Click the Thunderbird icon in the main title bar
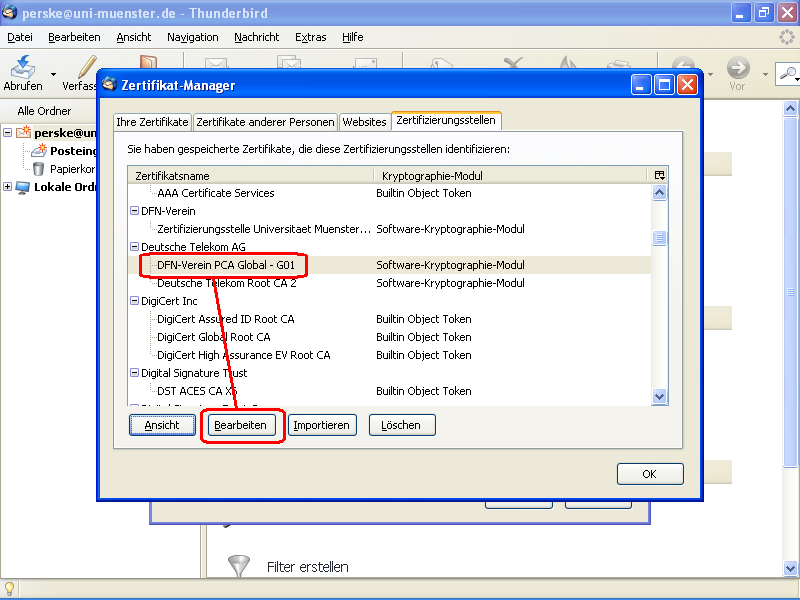Viewport: 800px width, 600px height. point(10,10)
